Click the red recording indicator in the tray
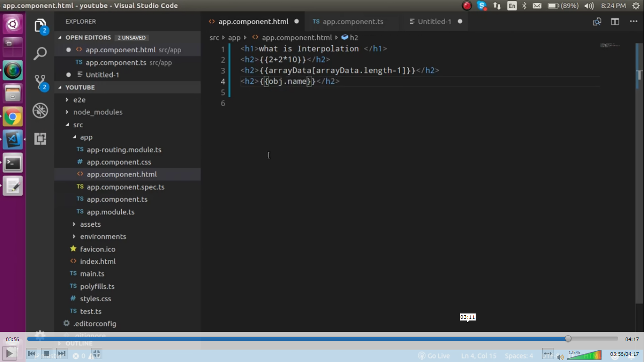Viewport: 644px width, 362px height. click(x=467, y=6)
